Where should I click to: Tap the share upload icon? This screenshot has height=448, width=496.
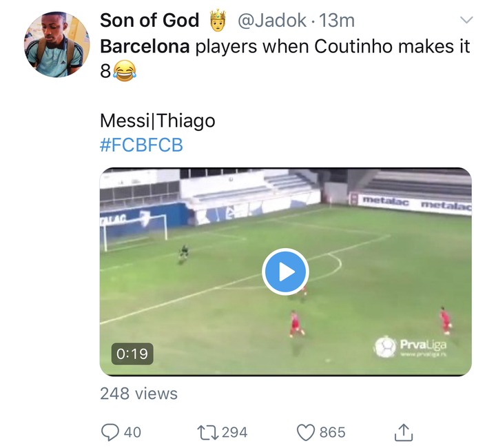[x=404, y=432]
